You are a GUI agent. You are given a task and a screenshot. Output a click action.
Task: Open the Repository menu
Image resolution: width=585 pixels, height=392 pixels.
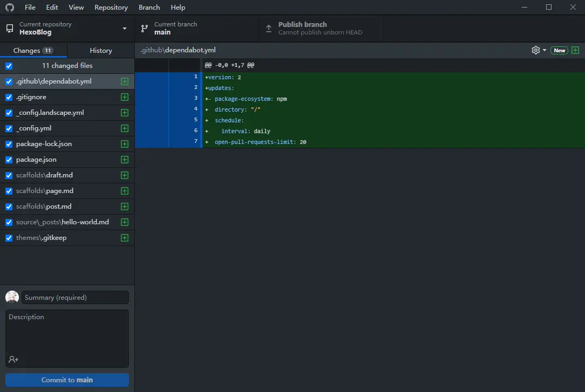pyautogui.click(x=111, y=8)
